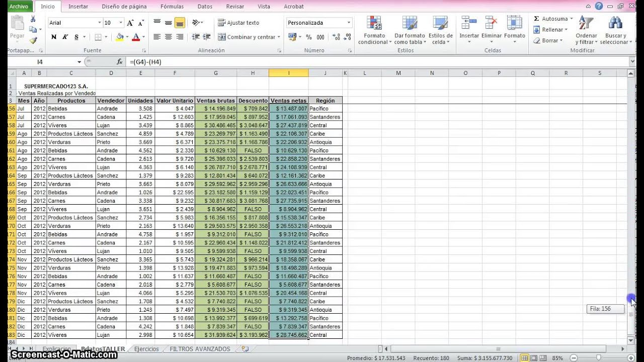The image size is (644, 362).
Task: Apply the red font color A
Action: pyautogui.click(x=135, y=37)
